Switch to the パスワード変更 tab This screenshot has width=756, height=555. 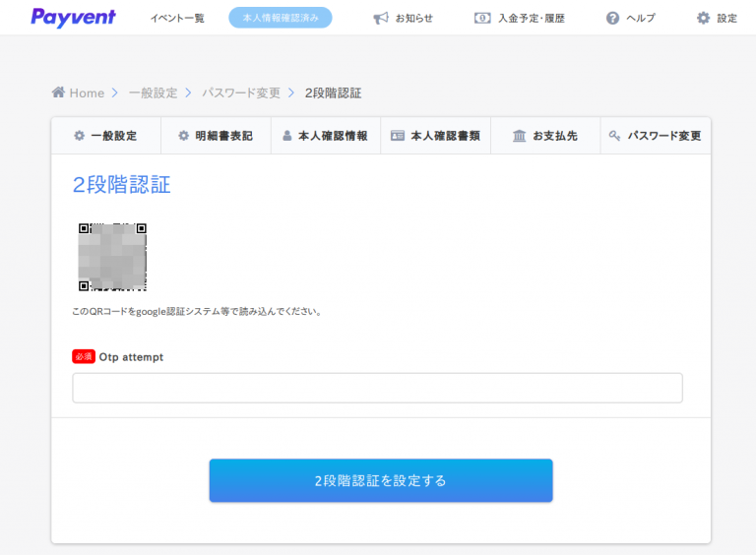pos(656,136)
